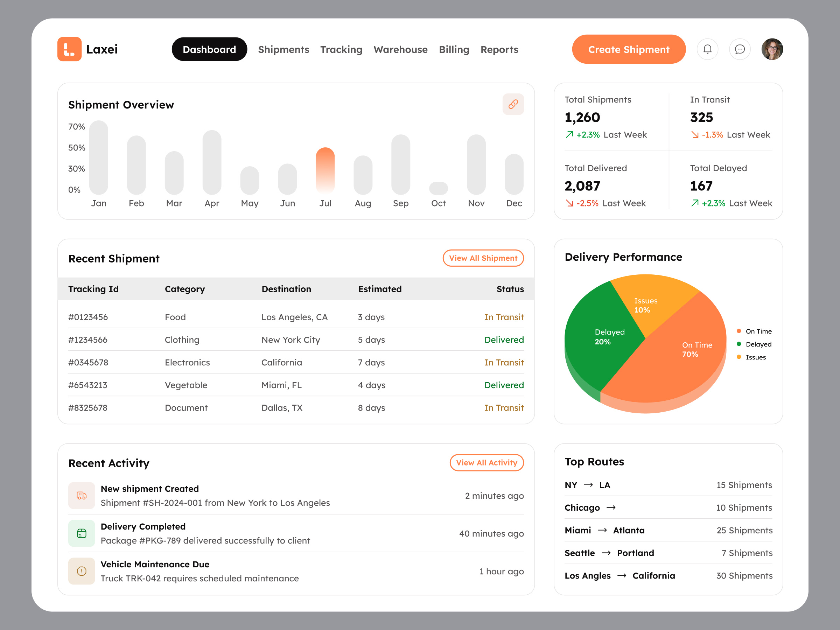Click the Los Angeles, CA destination cell
Screen dimensions: 840x630
[294, 317]
